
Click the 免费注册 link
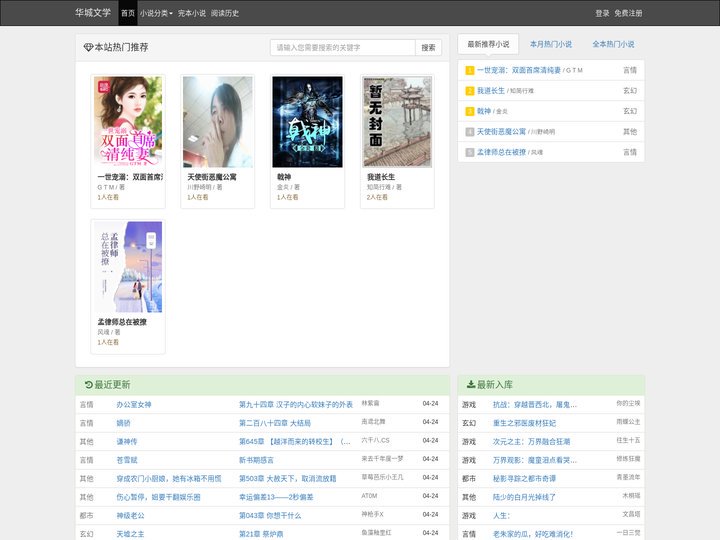pos(629,13)
